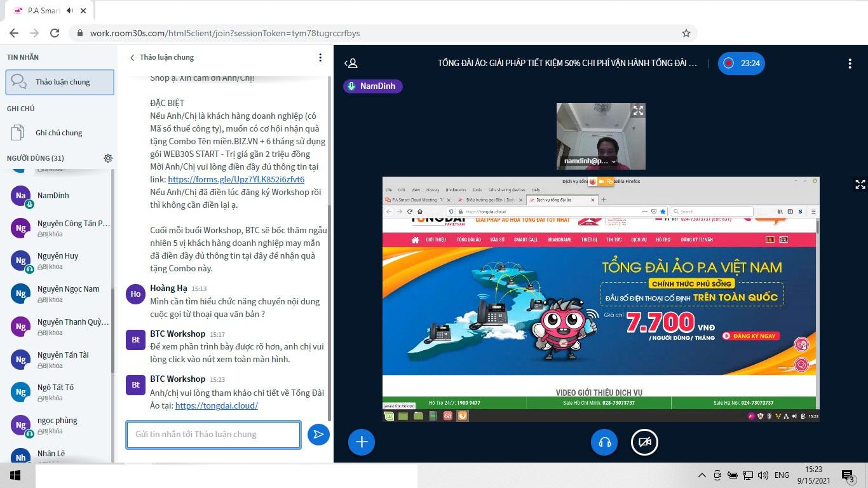Open the forms.gle registration link

tap(236, 180)
